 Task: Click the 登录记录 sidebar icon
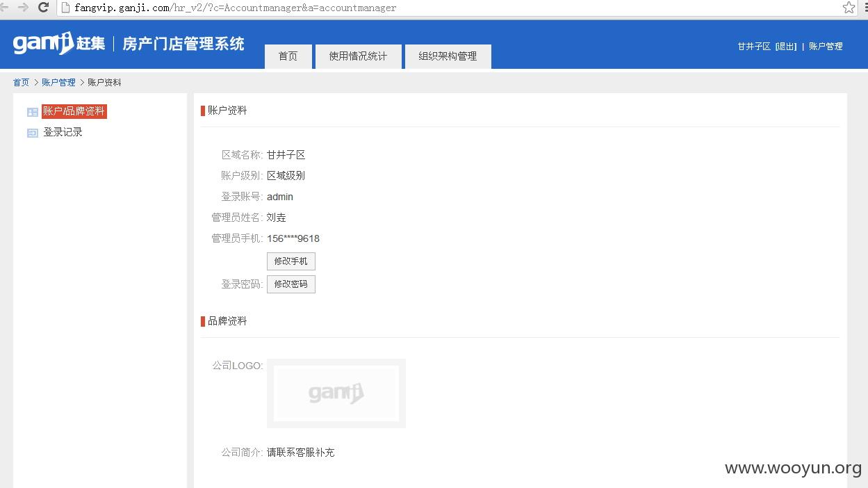click(x=33, y=133)
